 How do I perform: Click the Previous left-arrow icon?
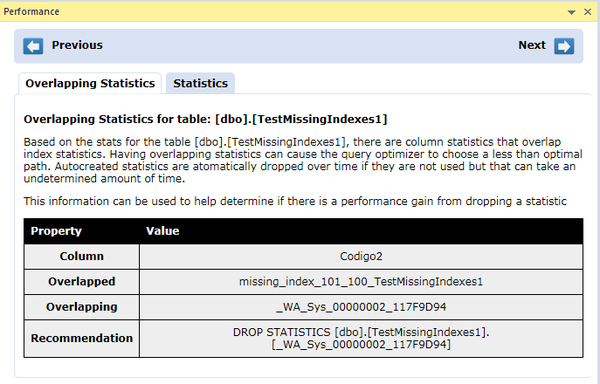point(33,46)
